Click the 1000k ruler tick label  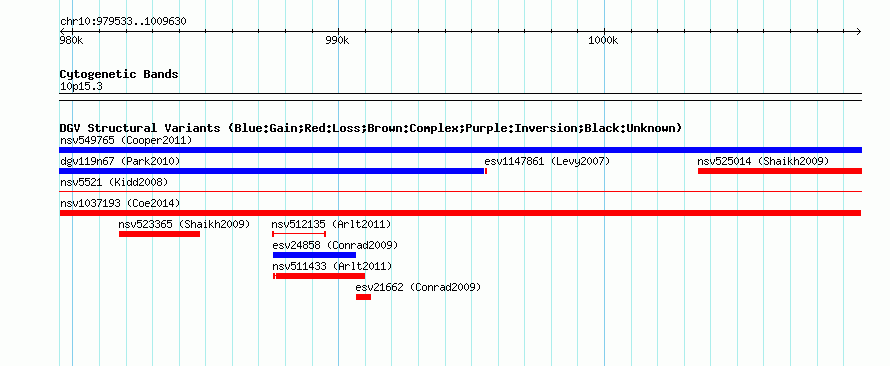click(x=603, y=41)
